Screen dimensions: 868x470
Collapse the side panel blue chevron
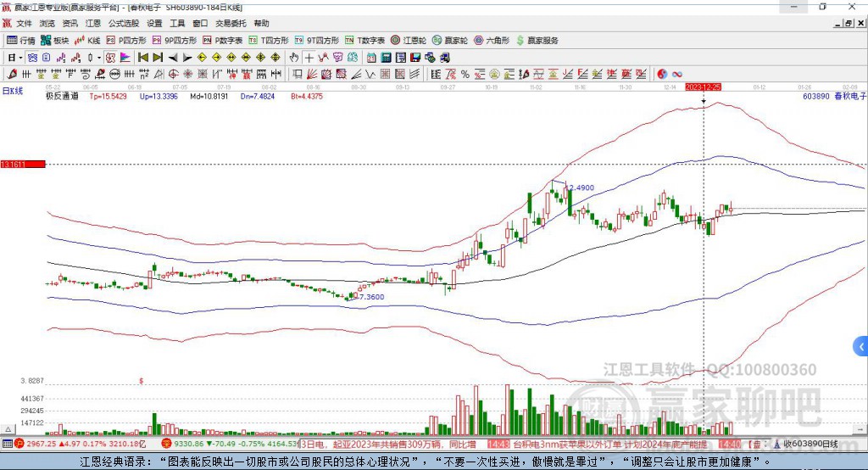(x=861, y=347)
